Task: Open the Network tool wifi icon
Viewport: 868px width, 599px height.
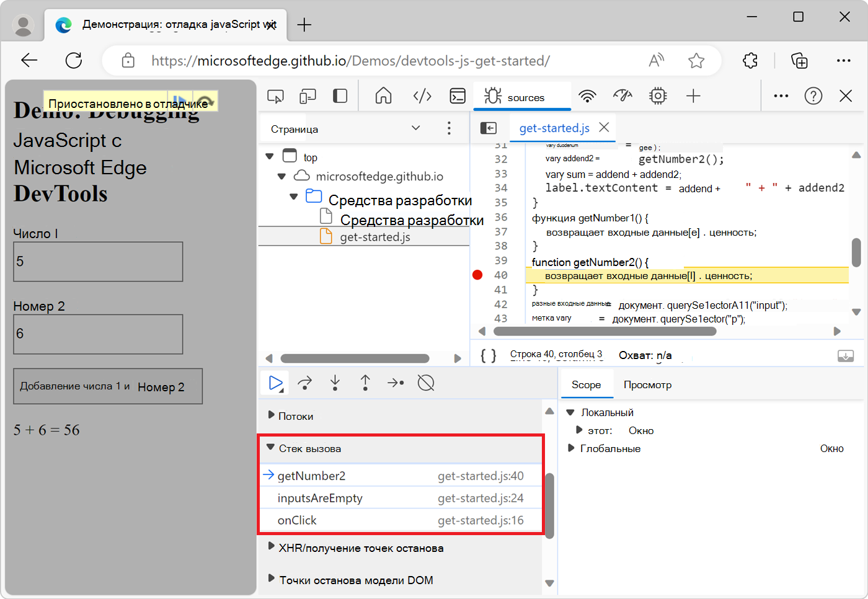Action: [x=587, y=96]
